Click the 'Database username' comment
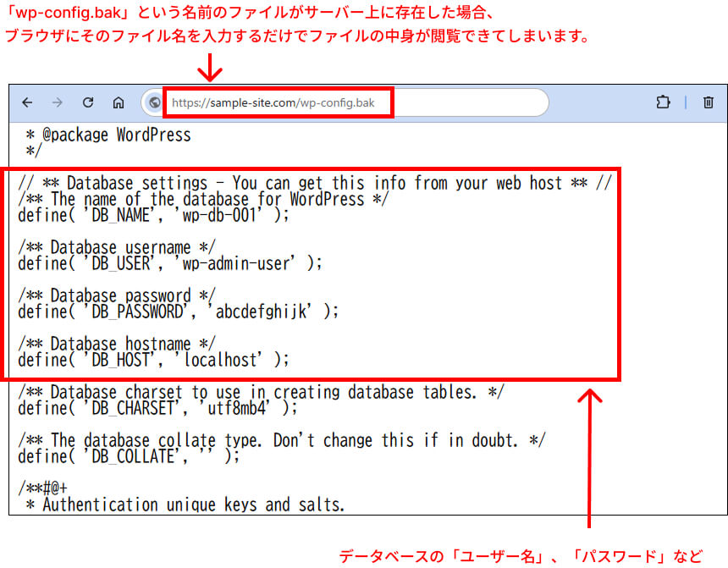 pyautogui.click(x=117, y=247)
